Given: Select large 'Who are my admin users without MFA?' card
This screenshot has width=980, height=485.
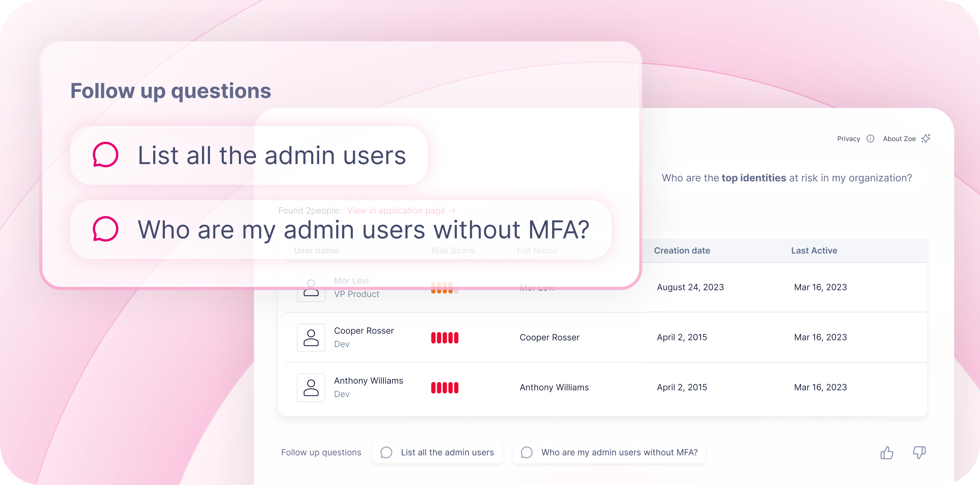Looking at the screenshot, I should tap(340, 229).
